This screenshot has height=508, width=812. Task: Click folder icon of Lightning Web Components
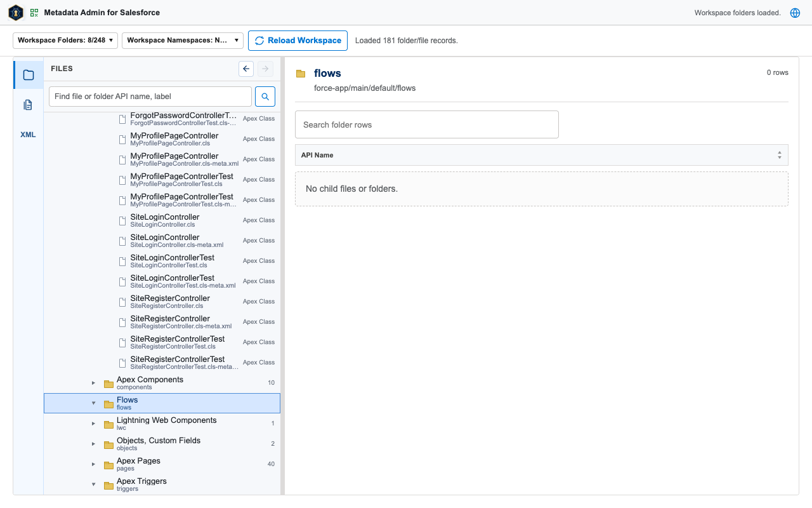pos(108,424)
